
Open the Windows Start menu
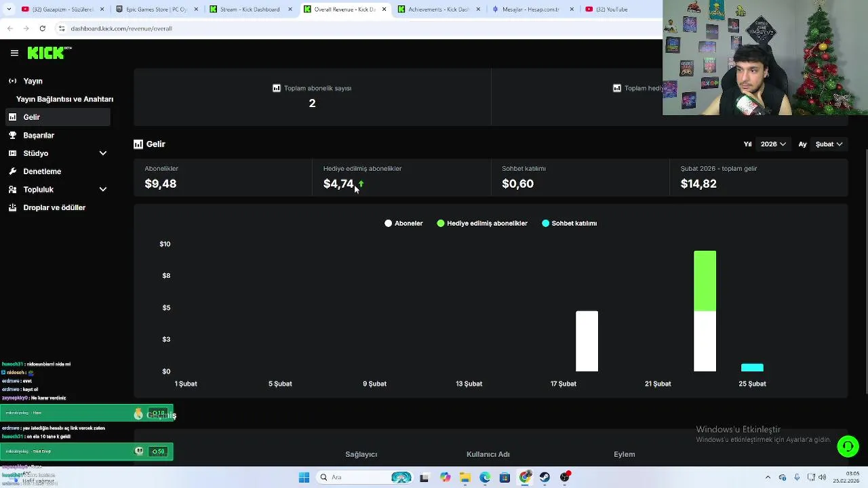[304, 477]
